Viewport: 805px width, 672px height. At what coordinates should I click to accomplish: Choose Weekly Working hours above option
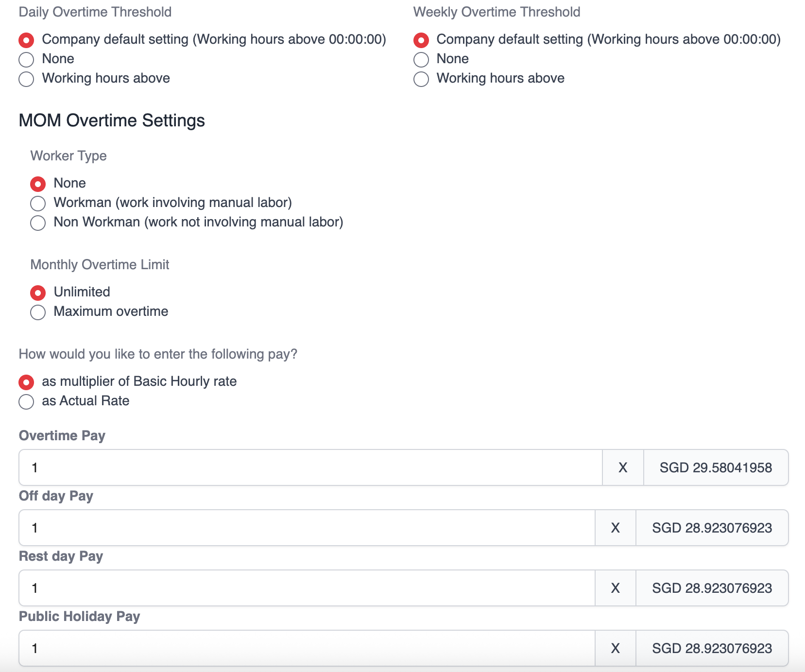point(421,79)
